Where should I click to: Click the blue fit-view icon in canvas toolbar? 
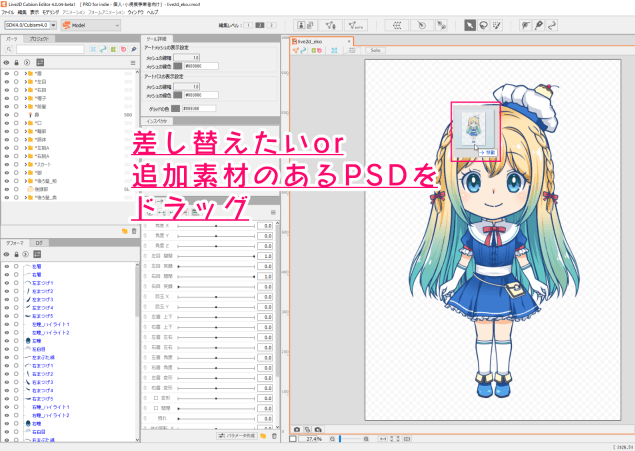tap(334, 50)
